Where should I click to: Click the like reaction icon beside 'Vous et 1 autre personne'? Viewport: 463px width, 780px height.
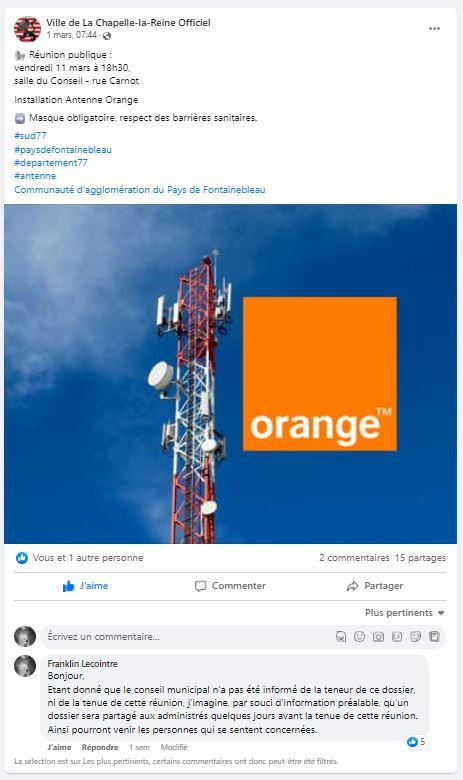pos(22,558)
